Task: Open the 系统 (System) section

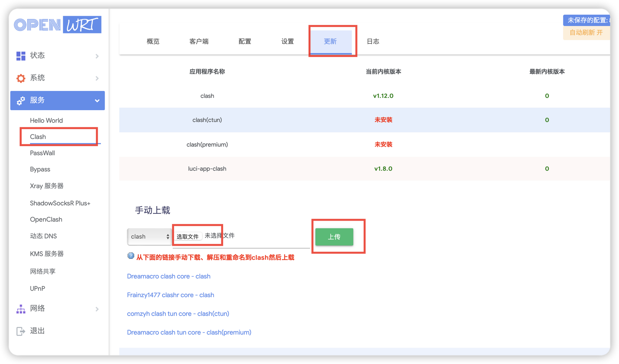Action: click(56, 78)
